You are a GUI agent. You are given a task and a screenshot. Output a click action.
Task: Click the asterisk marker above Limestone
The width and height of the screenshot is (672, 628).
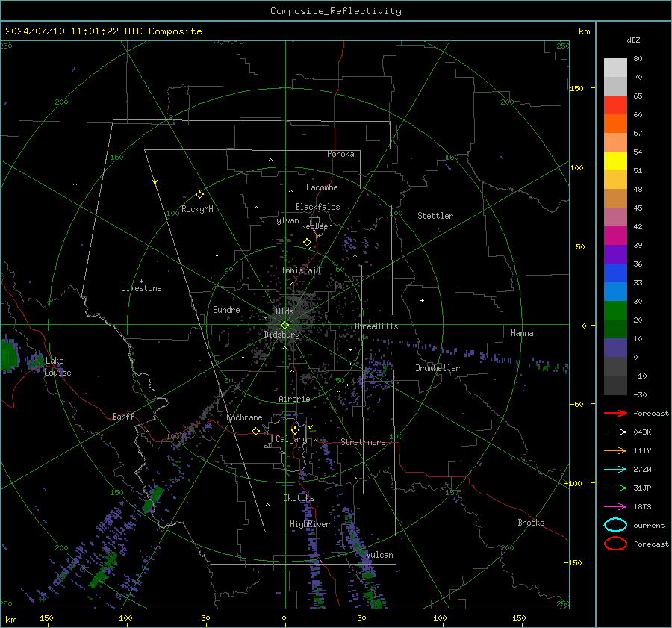(141, 282)
